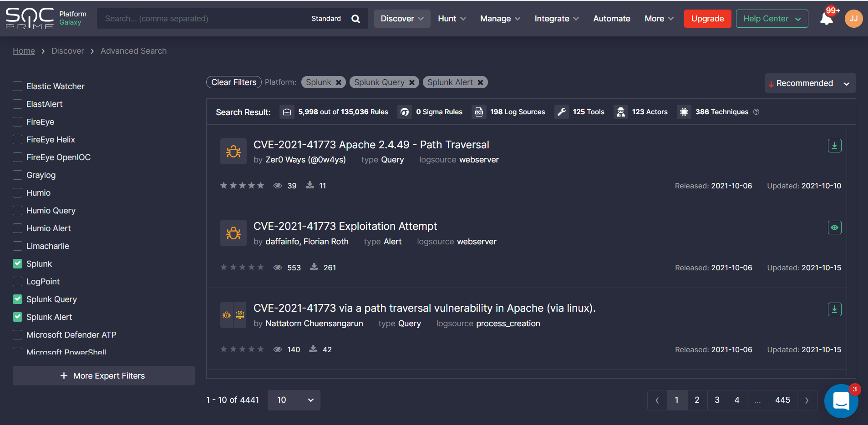Viewport: 868px width, 425px height.
Task: Rate the Exploitation Attempt rule five stars
Action: click(261, 267)
